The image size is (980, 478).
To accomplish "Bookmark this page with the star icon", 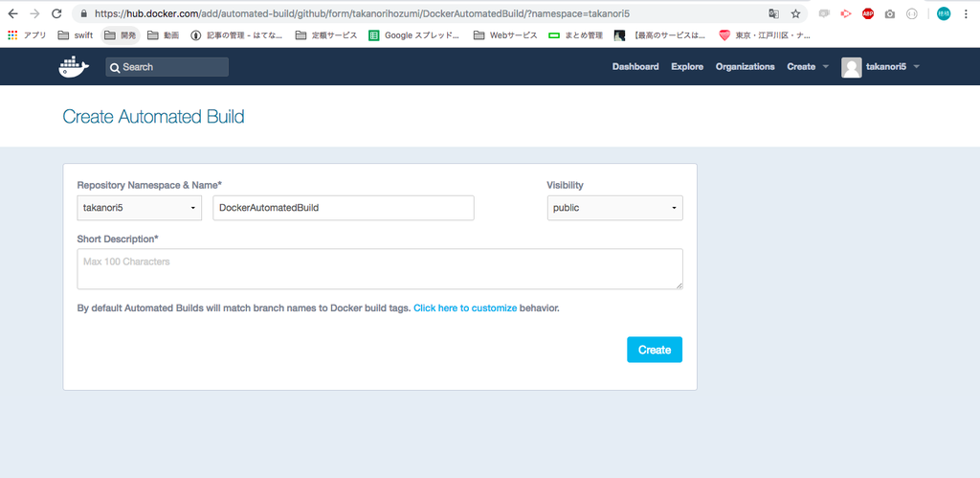I will 795,13.
